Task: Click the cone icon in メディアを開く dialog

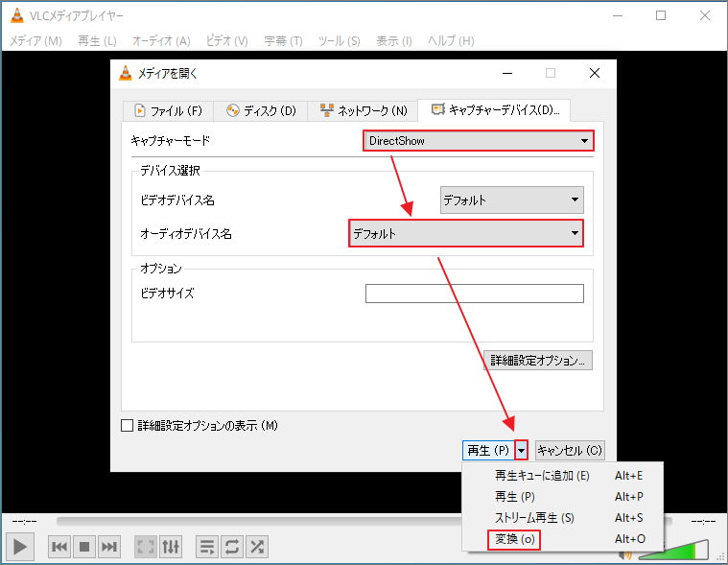Action: point(126,73)
